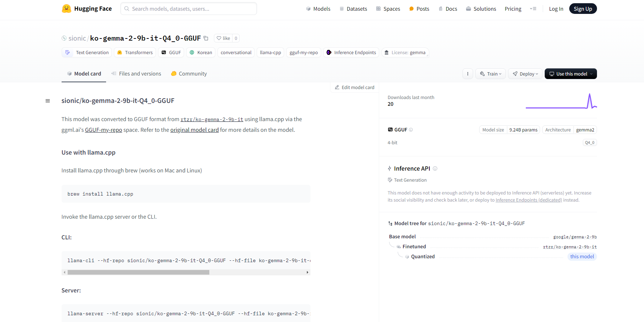Switch to the Model card tab
This screenshot has width=644, height=322.
(84, 74)
